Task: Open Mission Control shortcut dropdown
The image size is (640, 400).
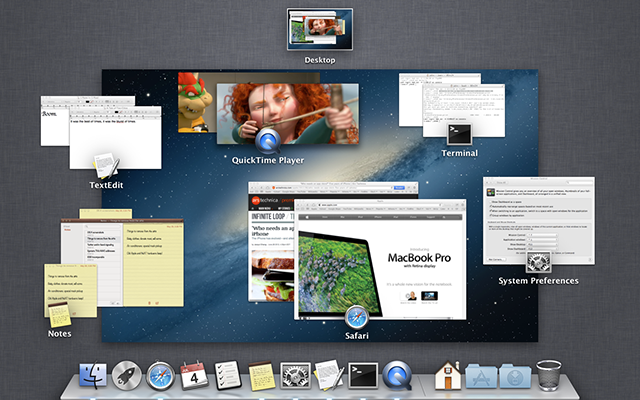Action: (542, 235)
